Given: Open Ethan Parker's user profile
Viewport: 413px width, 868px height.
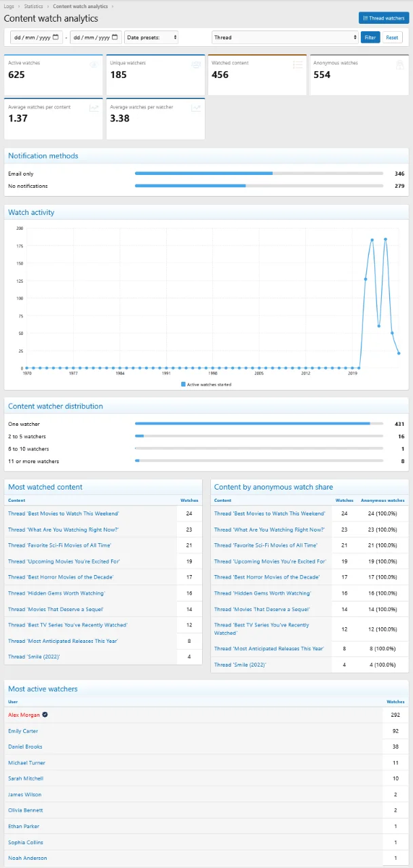Looking at the screenshot, I should tap(23, 826).
